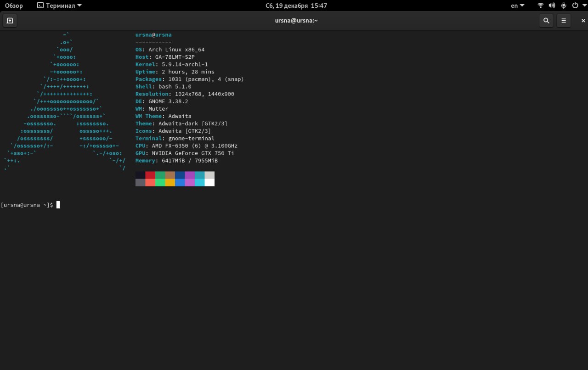Click the DE: GNOME 3.38.2 line

162,101
